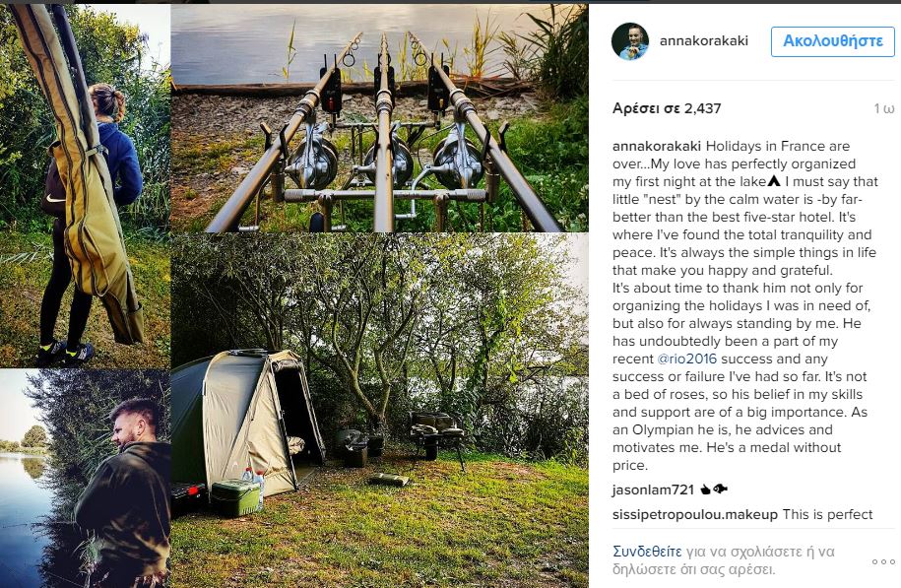Open annakorakaki's profile picture avatar
Viewport: 901px width, 588px height.
tap(630, 41)
